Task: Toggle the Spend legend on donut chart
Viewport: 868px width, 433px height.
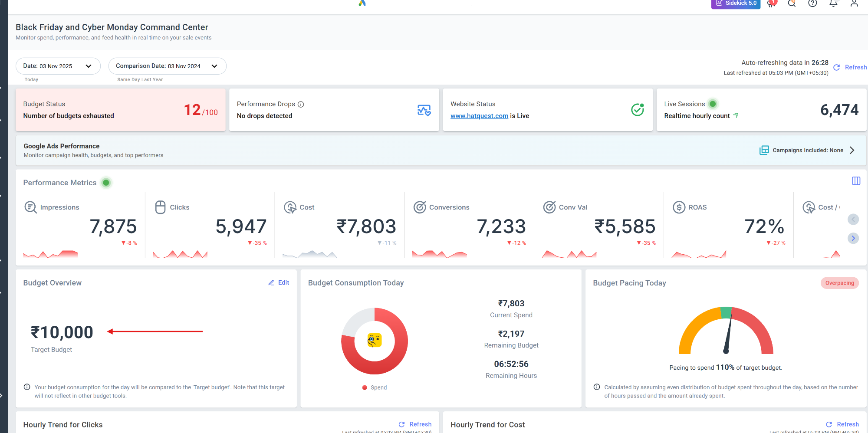Action: click(x=375, y=387)
